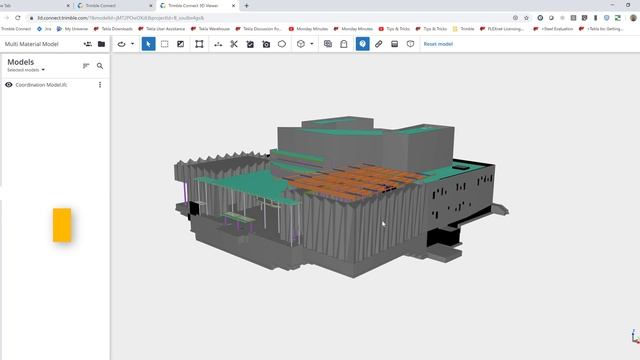Activate the select arrow tool

148,44
